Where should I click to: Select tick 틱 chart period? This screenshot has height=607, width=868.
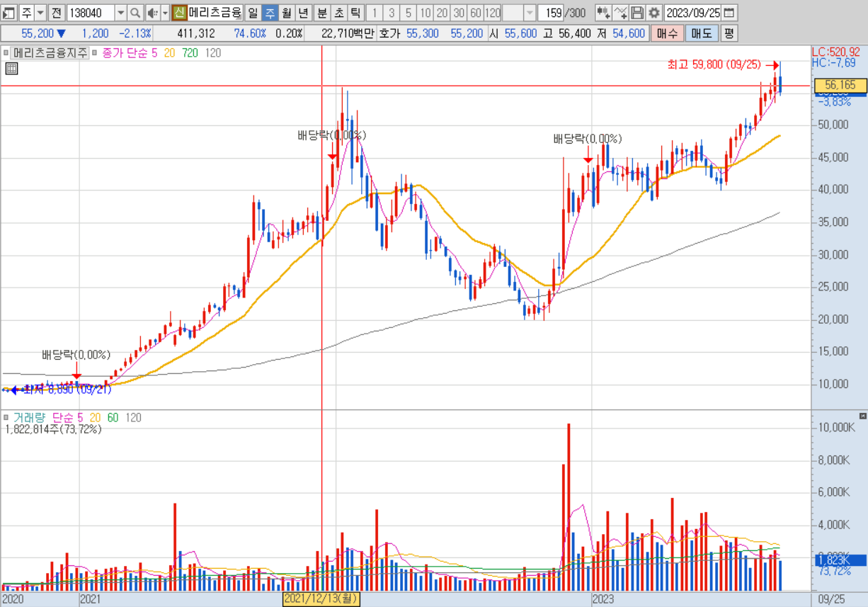[355, 13]
